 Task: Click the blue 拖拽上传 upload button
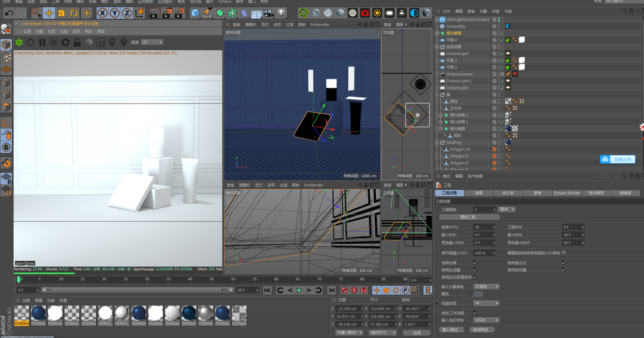(x=618, y=159)
